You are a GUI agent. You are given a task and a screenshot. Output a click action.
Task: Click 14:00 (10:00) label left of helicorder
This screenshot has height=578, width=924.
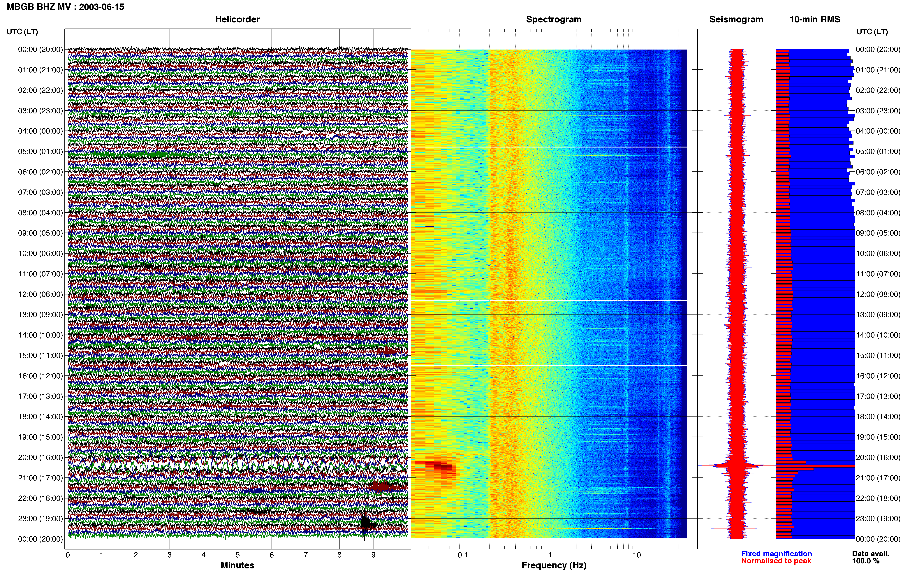40,335
